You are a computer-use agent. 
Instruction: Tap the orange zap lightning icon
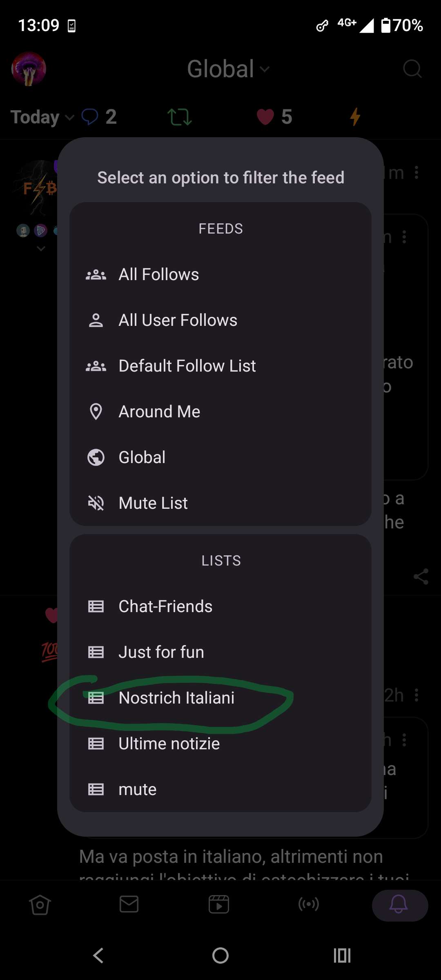(355, 117)
